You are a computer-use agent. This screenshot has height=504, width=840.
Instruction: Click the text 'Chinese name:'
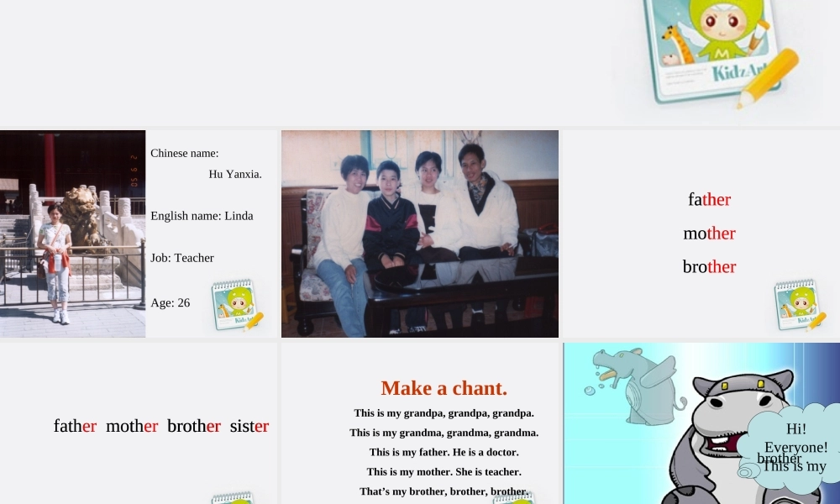click(x=184, y=153)
